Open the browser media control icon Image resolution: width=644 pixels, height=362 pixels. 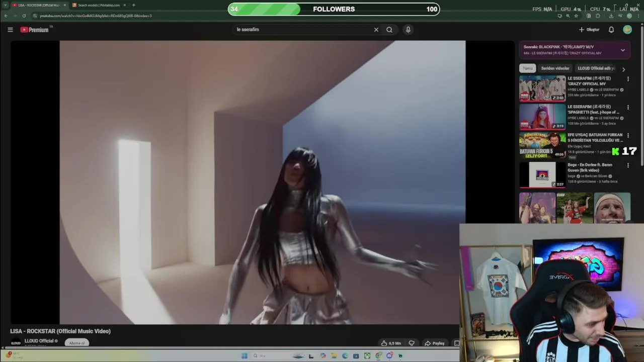tap(620, 16)
